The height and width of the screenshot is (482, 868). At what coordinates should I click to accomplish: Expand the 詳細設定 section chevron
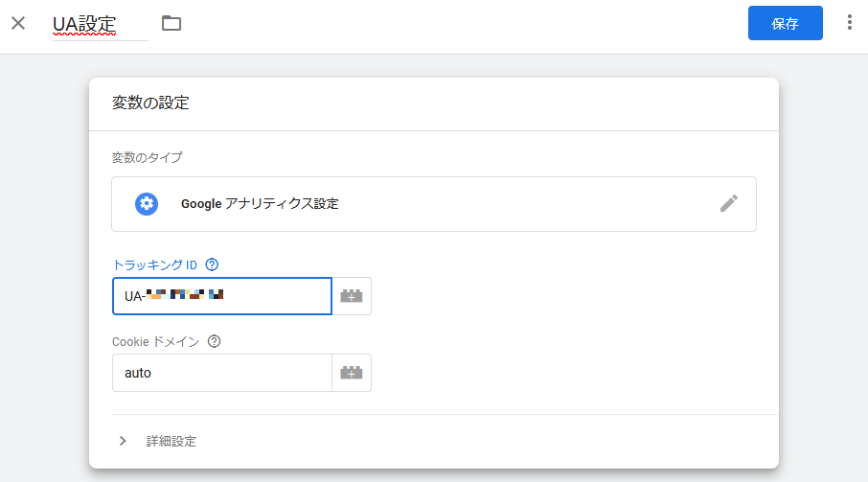click(123, 441)
